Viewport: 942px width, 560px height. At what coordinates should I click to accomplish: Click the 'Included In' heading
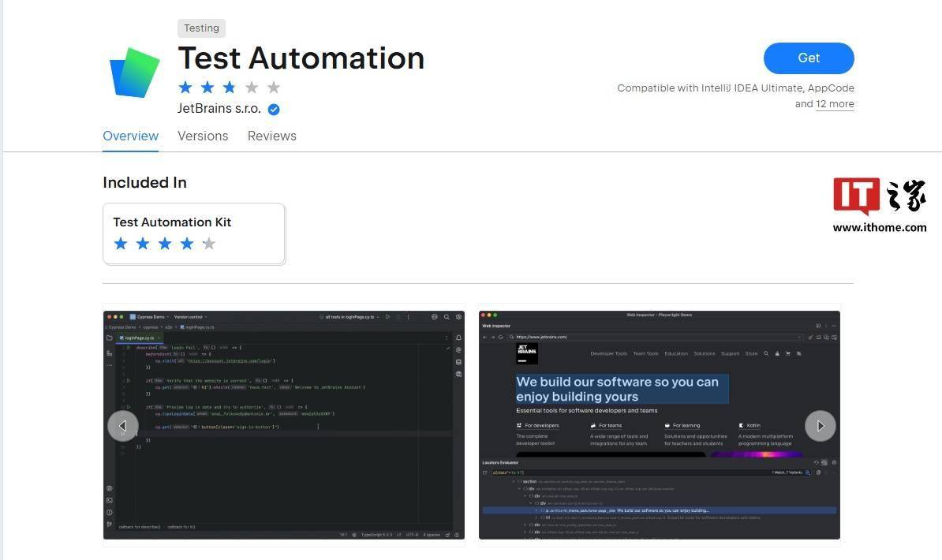[x=145, y=182]
